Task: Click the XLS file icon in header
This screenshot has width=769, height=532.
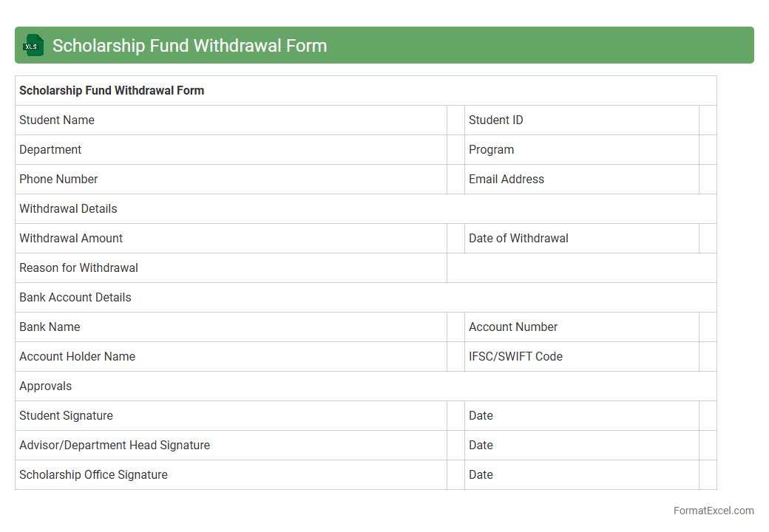Action: point(33,46)
